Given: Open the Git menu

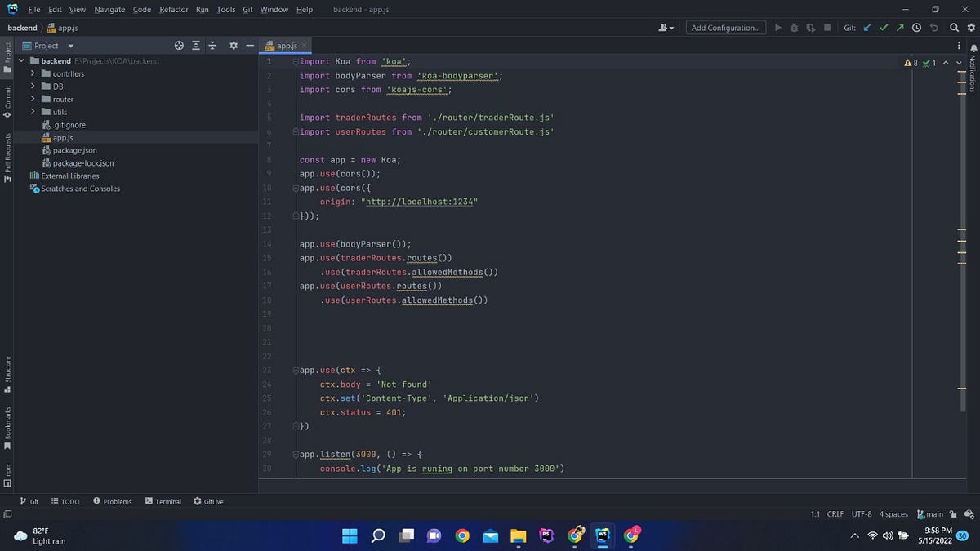Looking at the screenshot, I should tap(247, 10).
